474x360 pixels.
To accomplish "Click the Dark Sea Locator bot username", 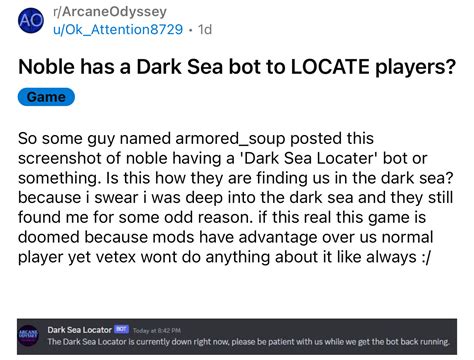I will click(79, 330).
